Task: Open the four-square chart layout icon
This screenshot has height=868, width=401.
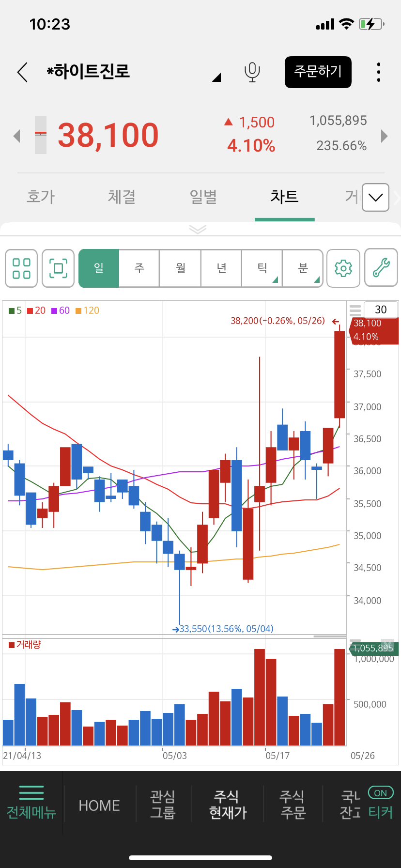Action: (x=21, y=268)
